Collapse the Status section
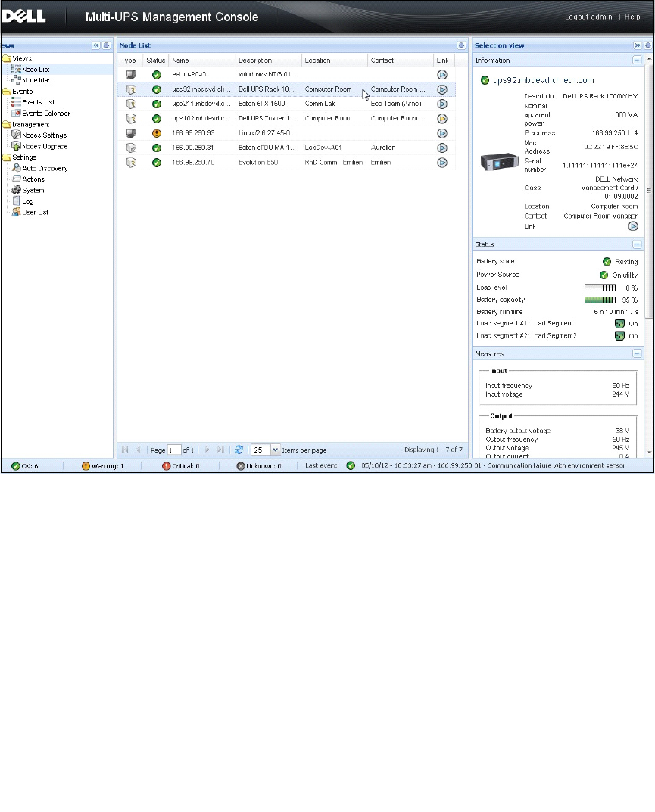The width and height of the screenshot is (655, 812). 637,244
